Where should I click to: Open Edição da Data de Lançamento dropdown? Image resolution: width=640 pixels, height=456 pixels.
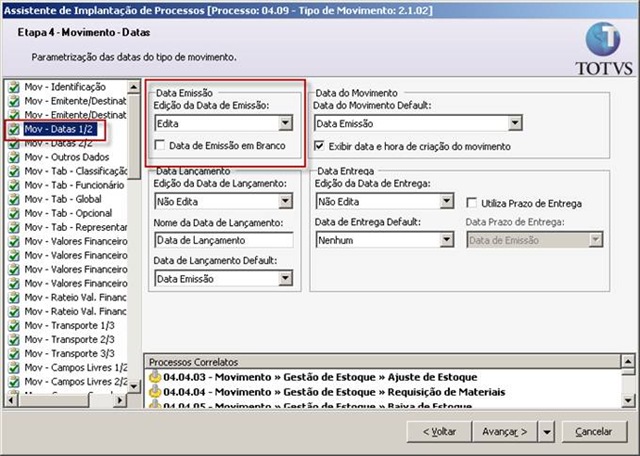pos(285,201)
